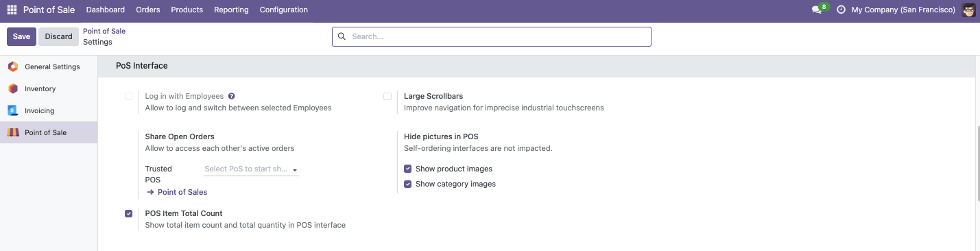980x251 pixels.
Task: Open the Dashboard menu
Action: coord(106,10)
